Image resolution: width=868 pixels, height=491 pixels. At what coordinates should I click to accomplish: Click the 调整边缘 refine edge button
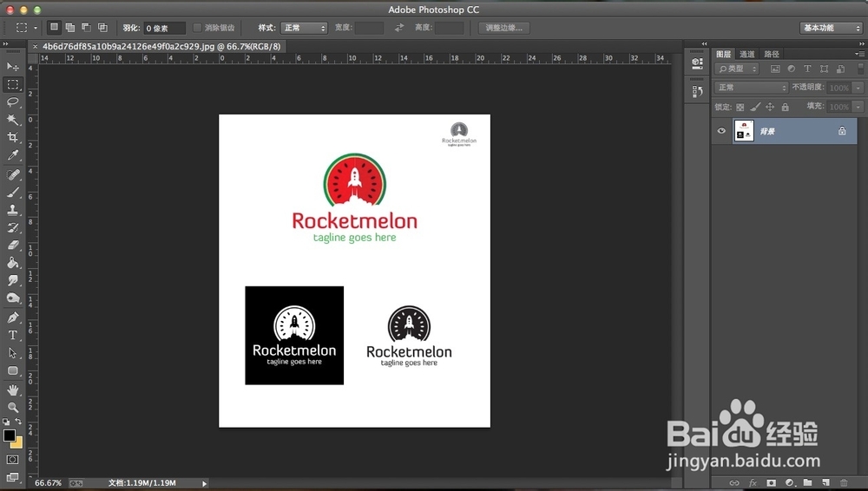coord(504,28)
